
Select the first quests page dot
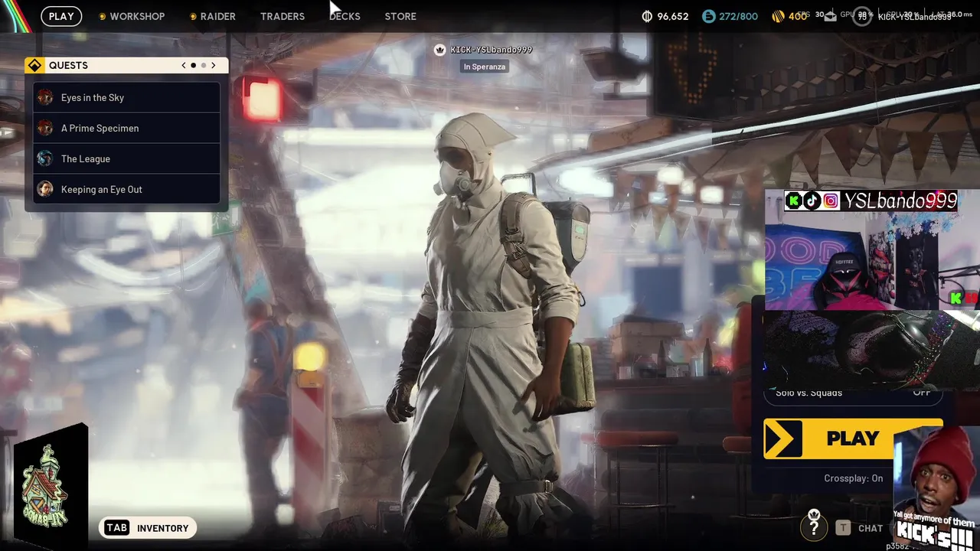pyautogui.click(x=193, y=66)
